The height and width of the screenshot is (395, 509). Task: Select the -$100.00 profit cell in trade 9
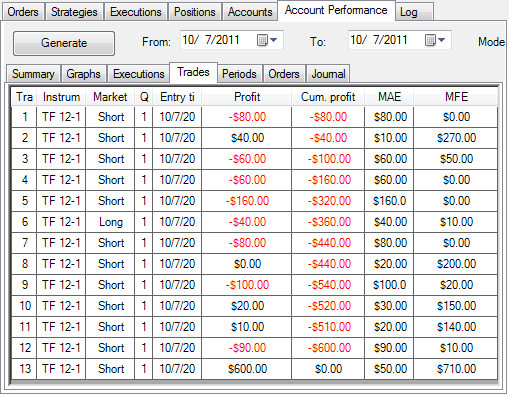pyautogui.click(x=247, y=285)
